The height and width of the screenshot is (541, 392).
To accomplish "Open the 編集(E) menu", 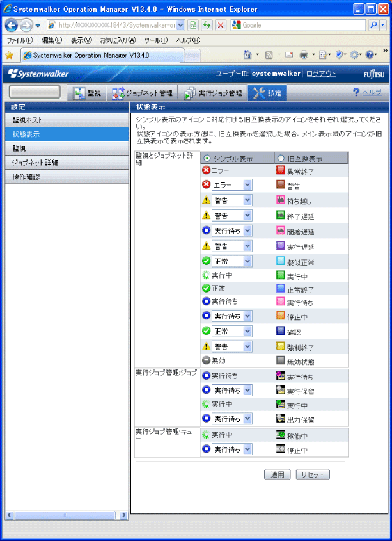I will 52,40.
